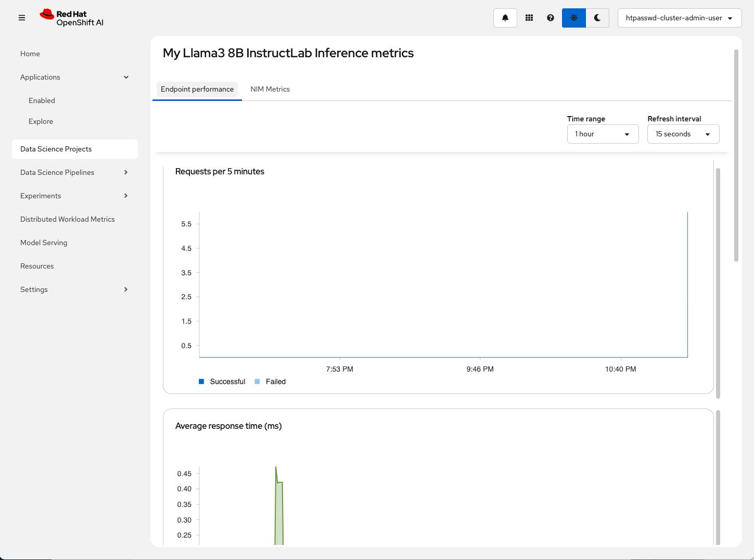Open the Refresh interval dropdown

(x=683, y=134)
